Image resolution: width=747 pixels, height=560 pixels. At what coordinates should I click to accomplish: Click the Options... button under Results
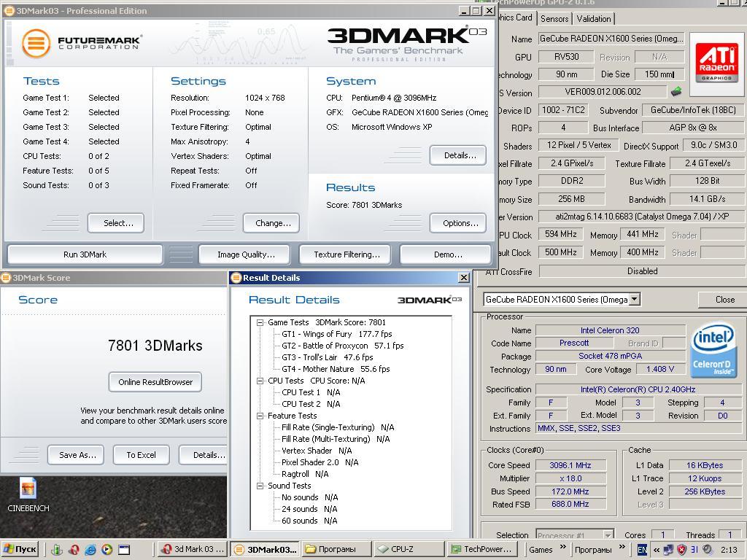click(x=458, y=223)
